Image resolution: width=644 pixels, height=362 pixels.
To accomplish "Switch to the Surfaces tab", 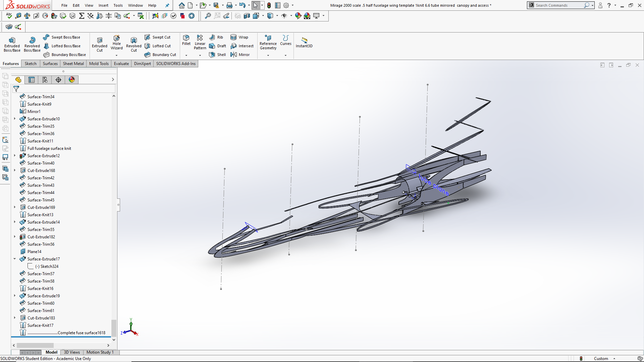I will pyautogui.click(x=50, y=64).
